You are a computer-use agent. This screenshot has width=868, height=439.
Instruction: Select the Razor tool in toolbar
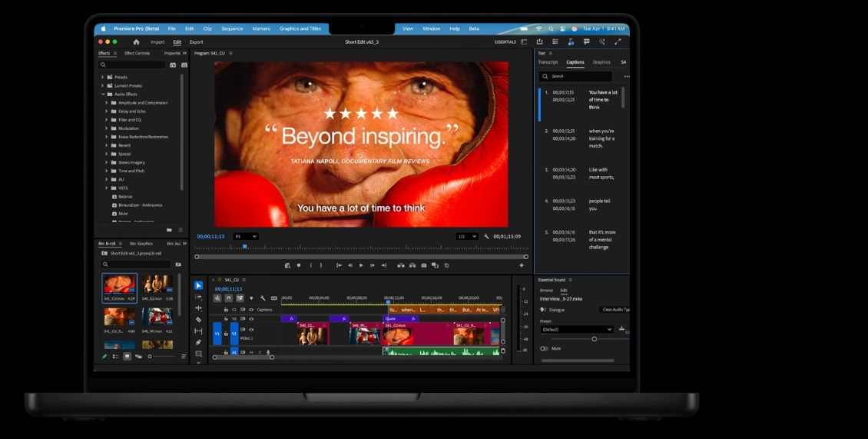[x=198, y=319]
